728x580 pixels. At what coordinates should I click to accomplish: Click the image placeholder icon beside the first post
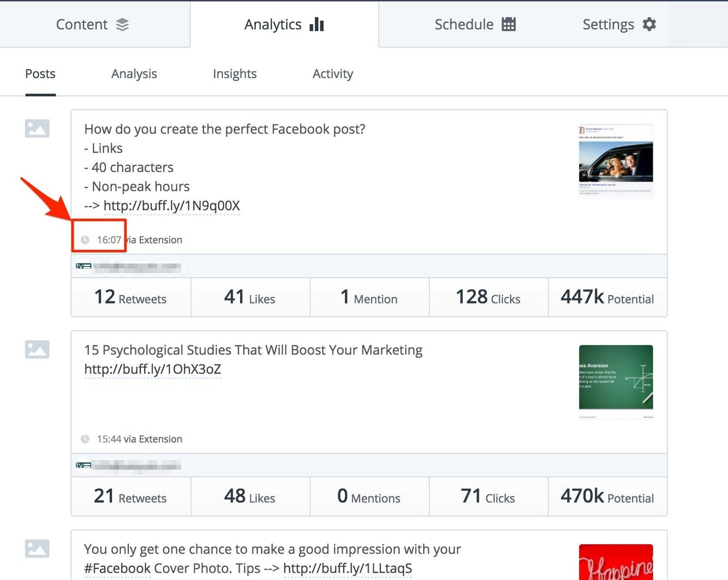pyautogui.click(x=38, y=128)
